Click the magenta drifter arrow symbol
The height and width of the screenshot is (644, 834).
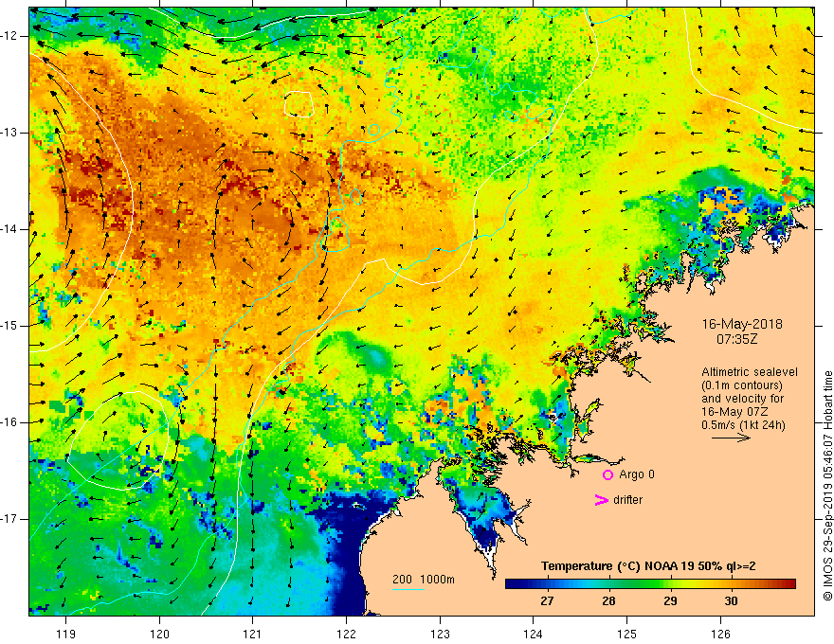tap(602, 500)
